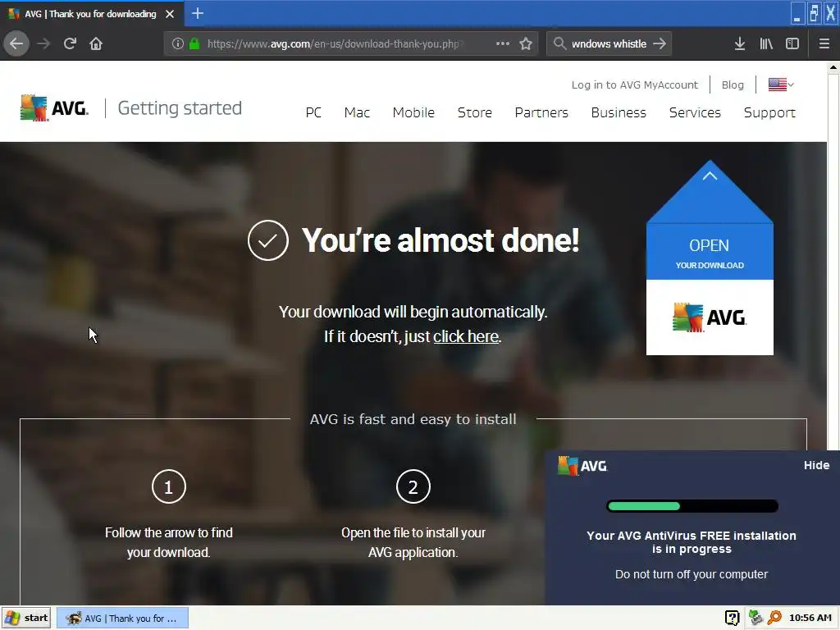Click the search box with 'wndows whistle'
Viewport: 840px width, 630px height.
[x=609, y=44]
